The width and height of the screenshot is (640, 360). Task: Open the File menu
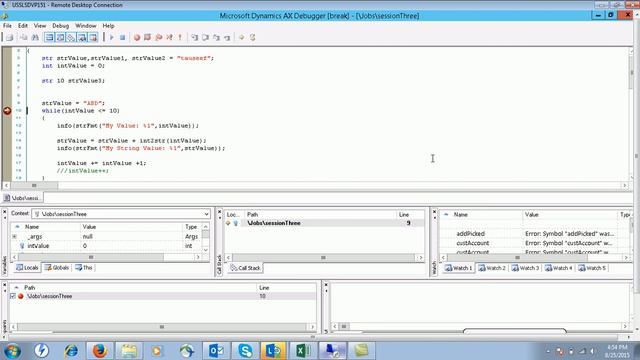pyautogui.click(x=7, y=26)
